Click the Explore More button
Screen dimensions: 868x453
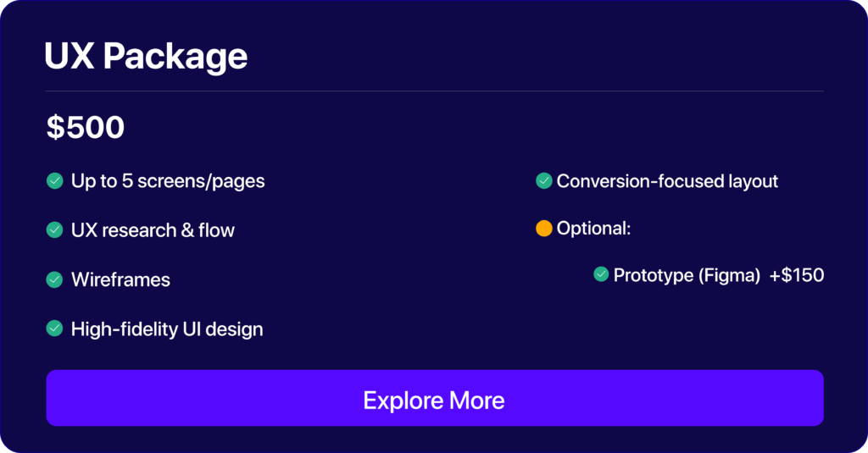pyautogui.click(x=434, y=399)
